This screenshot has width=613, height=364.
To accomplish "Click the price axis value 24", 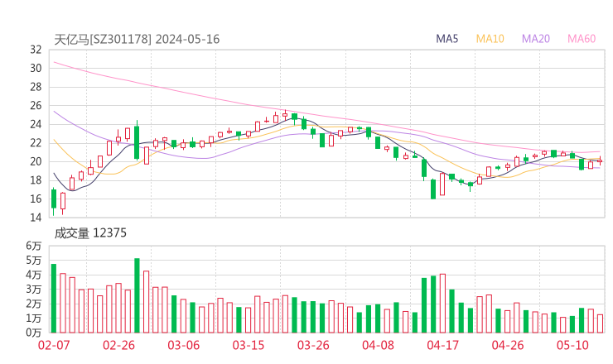I will tap(36, 124).
